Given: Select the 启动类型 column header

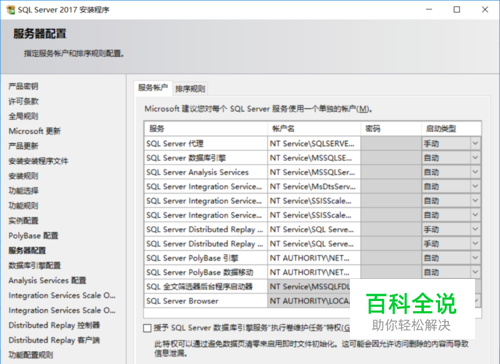Looking at the screenshot, I should click(451, 129).
